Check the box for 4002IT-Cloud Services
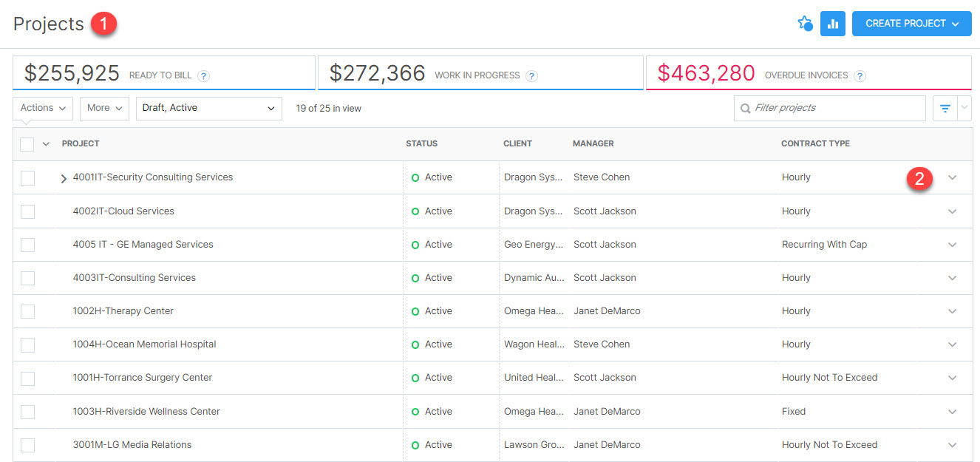 pyautogui.click(x=27, y=211)
